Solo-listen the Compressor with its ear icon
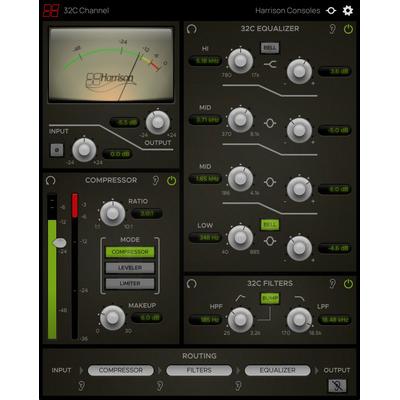 point(156,181)
